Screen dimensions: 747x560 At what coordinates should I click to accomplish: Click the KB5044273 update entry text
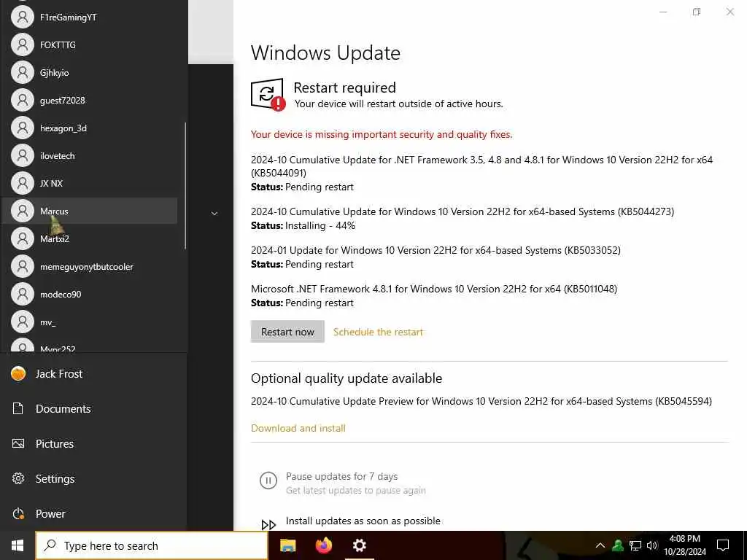(462, 211)
